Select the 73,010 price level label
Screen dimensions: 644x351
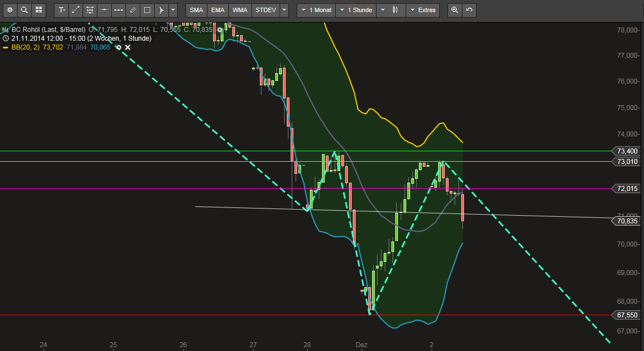(627, 161)
